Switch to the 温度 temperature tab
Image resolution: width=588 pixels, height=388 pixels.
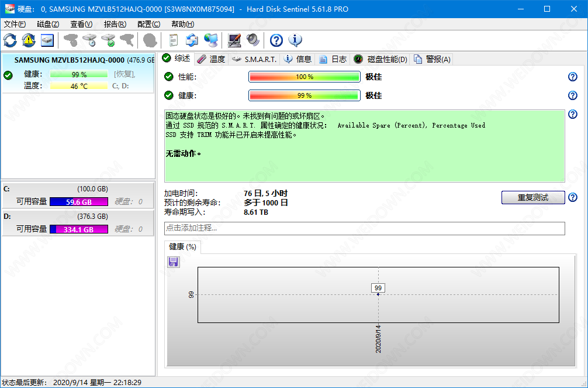211,59
